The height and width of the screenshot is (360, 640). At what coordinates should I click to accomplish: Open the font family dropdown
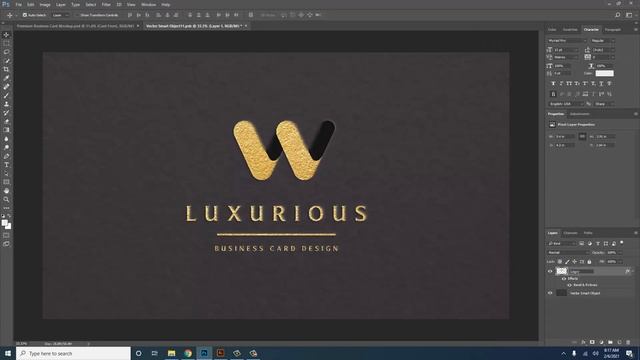tap(567, 41)
